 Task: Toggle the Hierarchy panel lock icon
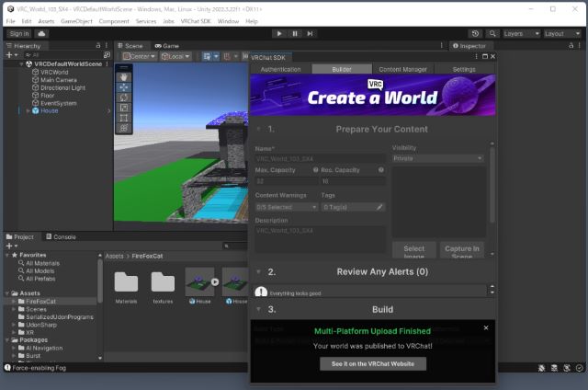click(98, 45)
